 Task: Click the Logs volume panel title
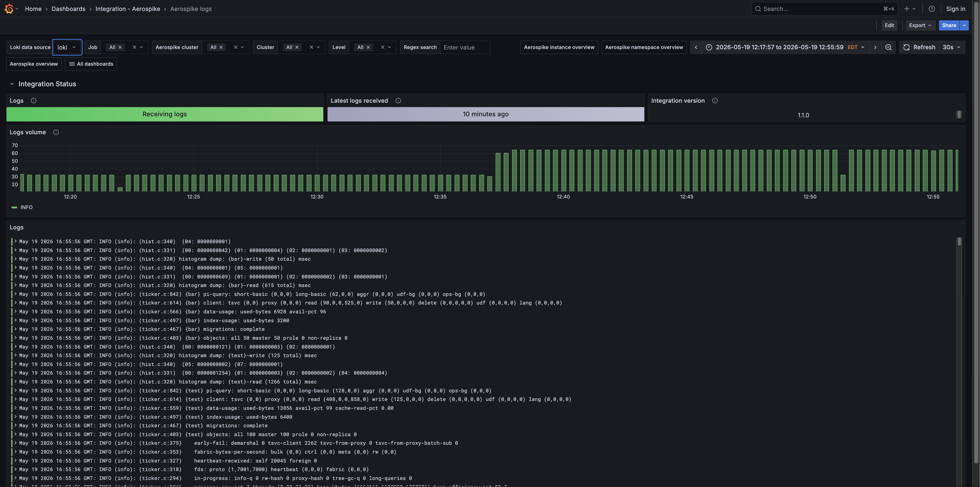pyautogui.click(x=28, y=132)
